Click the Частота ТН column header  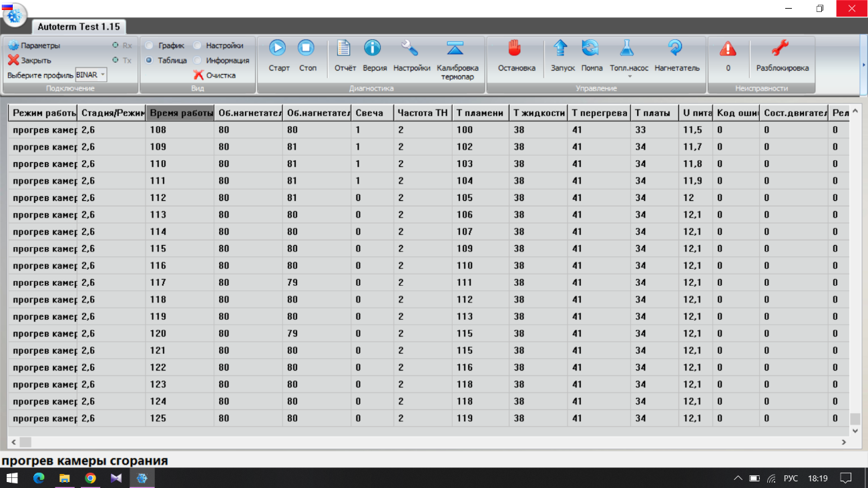pos(422,113)
